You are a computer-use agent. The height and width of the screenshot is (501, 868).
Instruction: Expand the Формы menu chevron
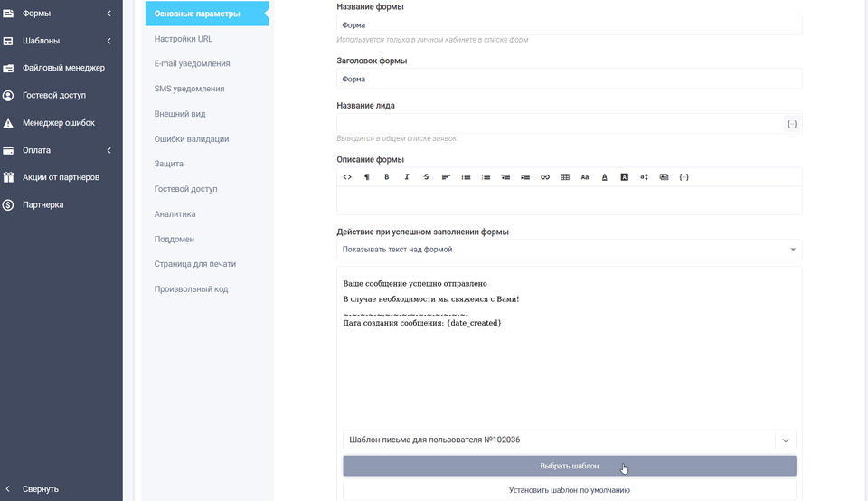(x=109, y=14)
